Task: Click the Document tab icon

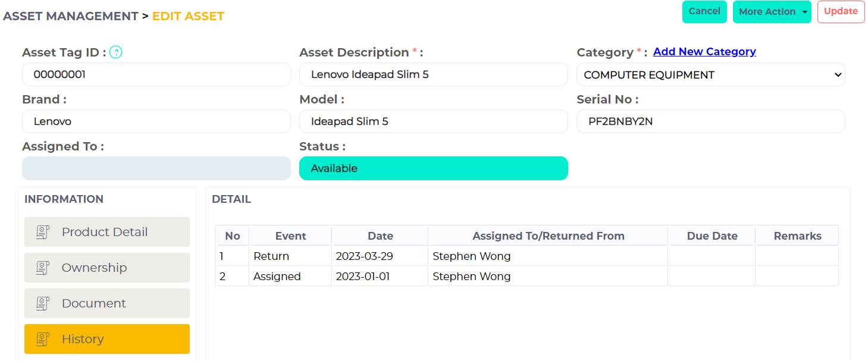Action: (x=42, y=303)
